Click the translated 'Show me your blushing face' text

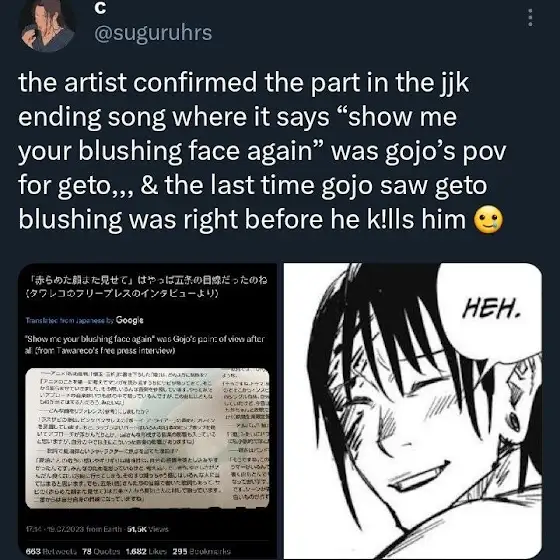click(x=145, y=345)
